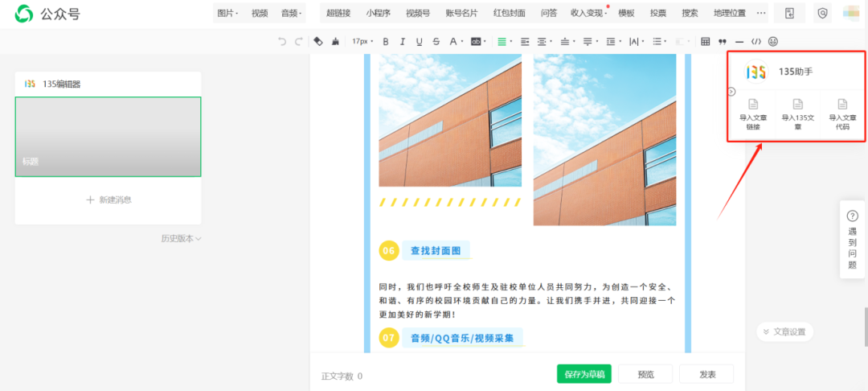This screenshot has width=868, height=391.
Task: Open the more options ellipsis menu
Action: [x=761, y=14]
